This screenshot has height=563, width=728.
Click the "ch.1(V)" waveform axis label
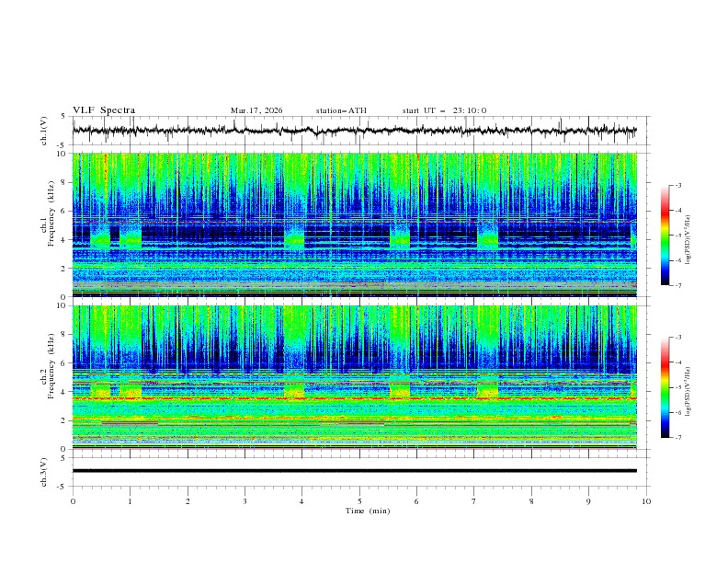[44, 131]
